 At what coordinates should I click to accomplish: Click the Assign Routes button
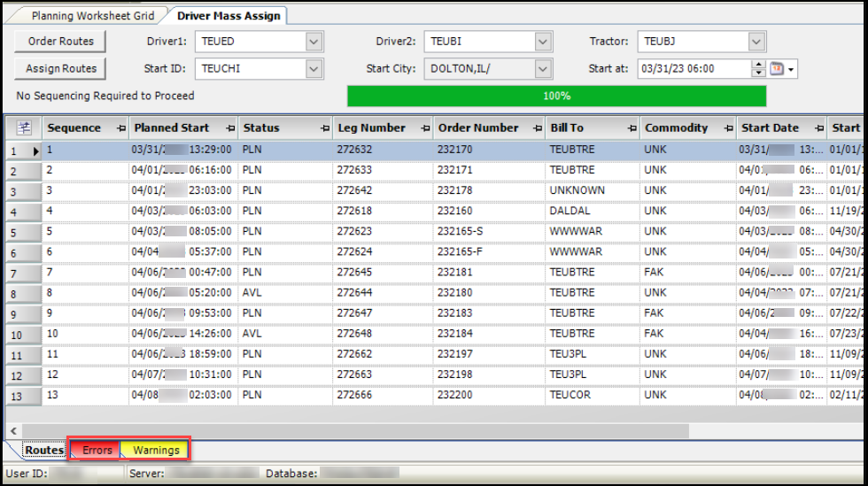(x=60, y=69)
